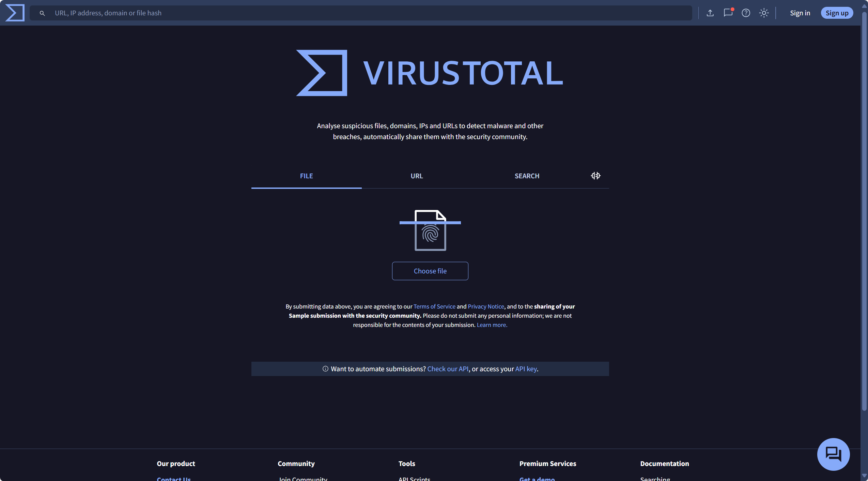Open the help question mark icon
The image size is (868, 481).
pos(746,13)
